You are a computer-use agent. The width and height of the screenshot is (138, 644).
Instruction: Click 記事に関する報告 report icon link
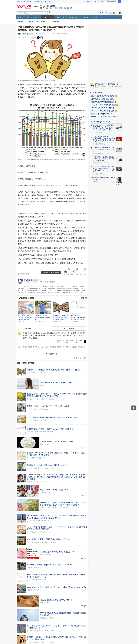click(x=23, y=274)
